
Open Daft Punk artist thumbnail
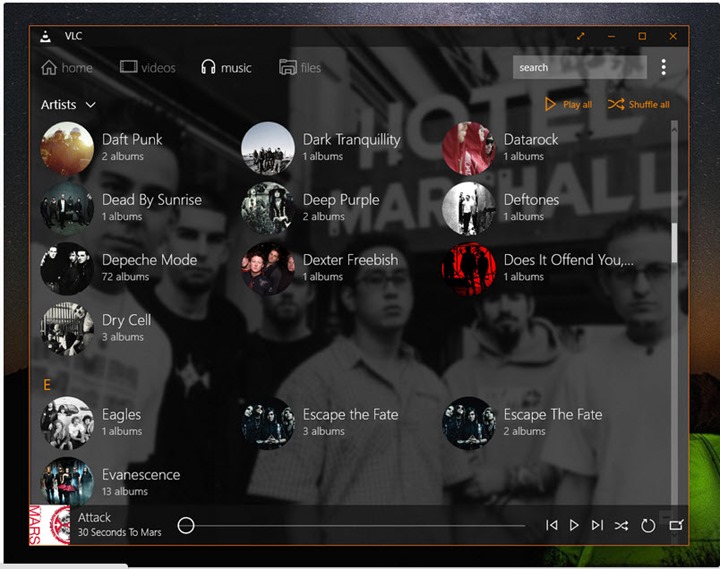(x=67, y=148)
